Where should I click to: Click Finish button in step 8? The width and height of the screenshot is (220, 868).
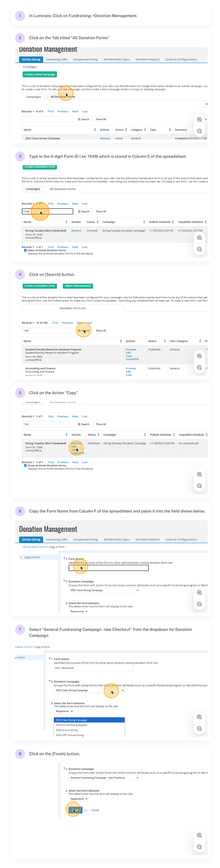75,810
